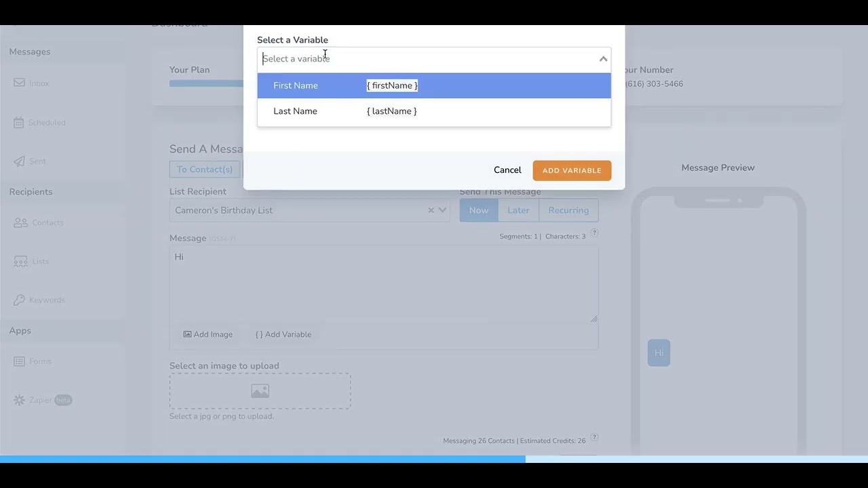Open the List Recipient dropdown arrow

443,210
